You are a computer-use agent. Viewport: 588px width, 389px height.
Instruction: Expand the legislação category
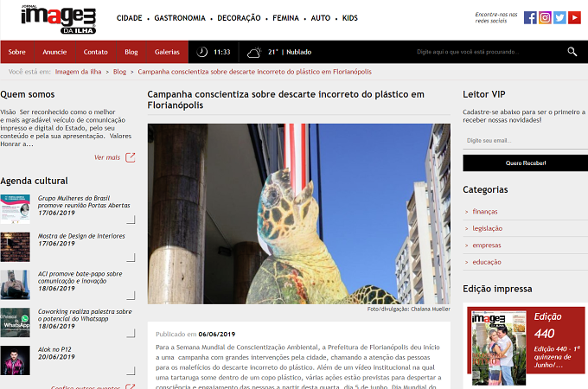click(x=487, y=228)
